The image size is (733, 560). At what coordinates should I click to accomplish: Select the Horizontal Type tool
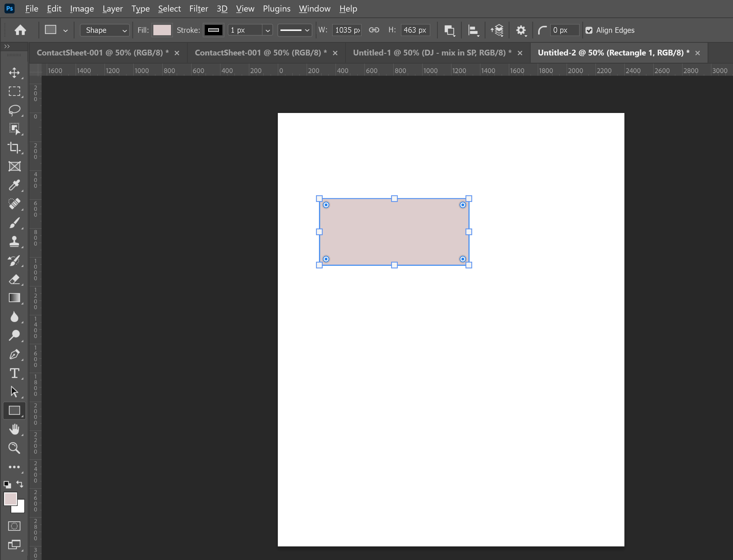click(15, 373)
